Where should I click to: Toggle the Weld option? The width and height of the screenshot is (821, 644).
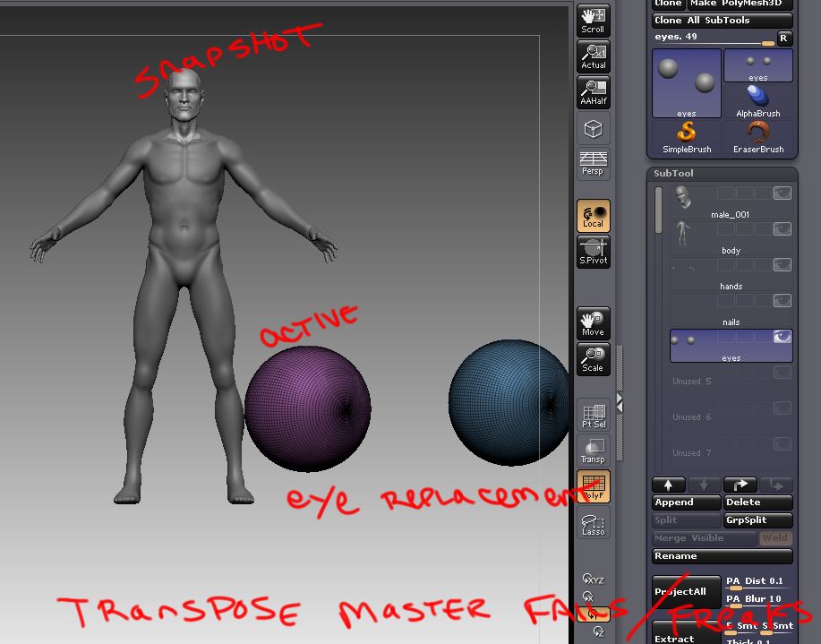click(x=775, y=538)
